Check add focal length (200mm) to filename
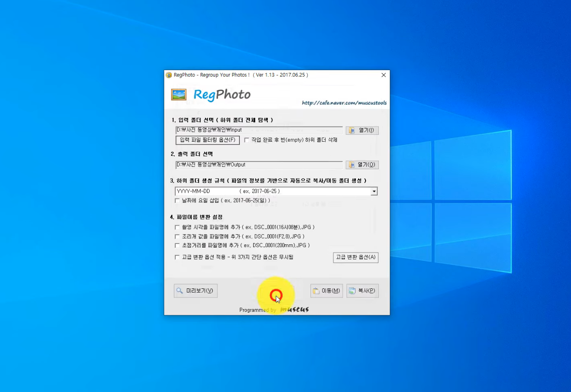571x392 pixels. [177, 245]
